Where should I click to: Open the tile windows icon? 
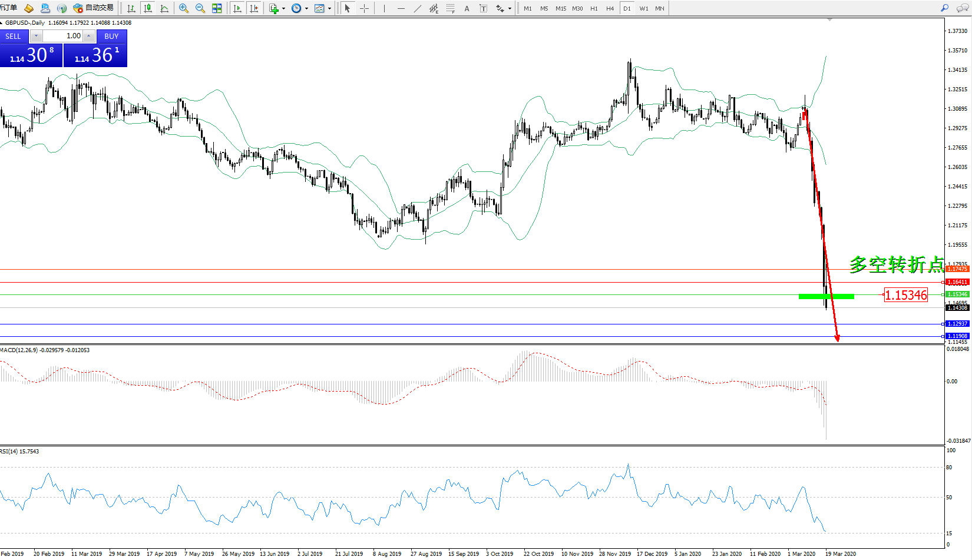coord(217,8)
